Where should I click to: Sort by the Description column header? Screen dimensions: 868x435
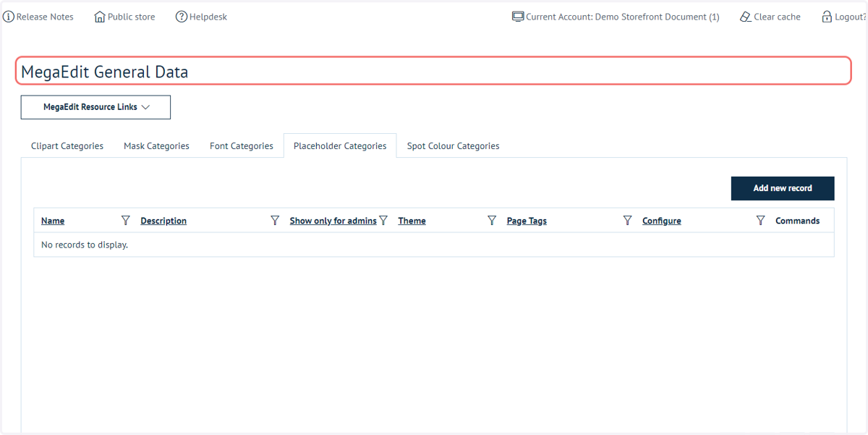click(163, 221)
